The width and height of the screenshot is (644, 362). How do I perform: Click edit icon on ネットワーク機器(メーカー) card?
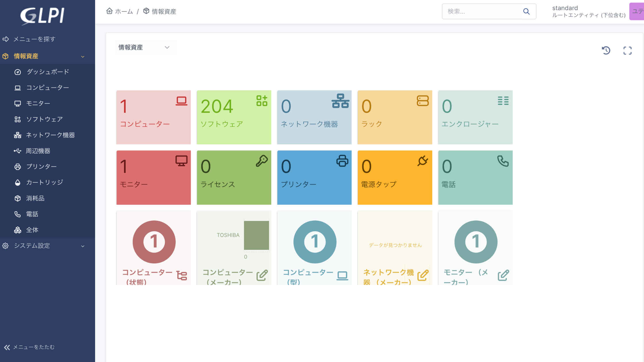coord(423,275)
